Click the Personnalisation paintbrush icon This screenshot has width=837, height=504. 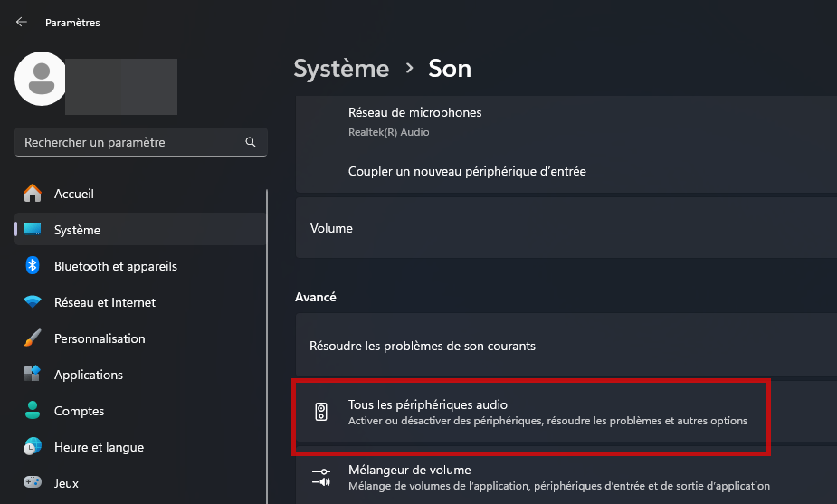pyautogui.click(x=33, y=338)
